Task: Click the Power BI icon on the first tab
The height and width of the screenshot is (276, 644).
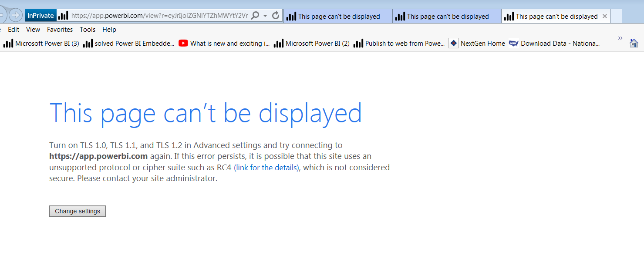Action: coord(291,17)
